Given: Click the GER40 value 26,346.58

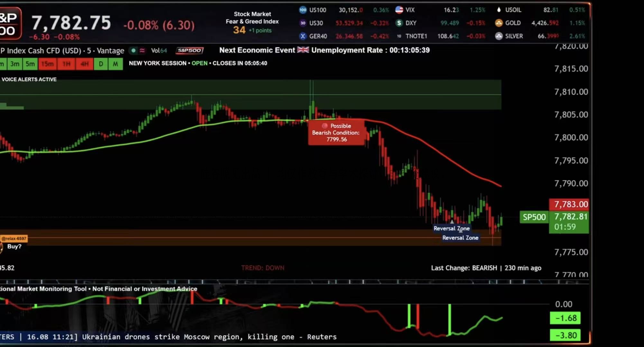Looking at the screenshot, I should point(349,36).
